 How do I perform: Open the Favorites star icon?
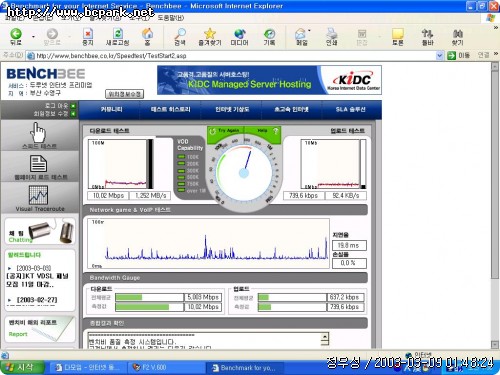[210, 33]
